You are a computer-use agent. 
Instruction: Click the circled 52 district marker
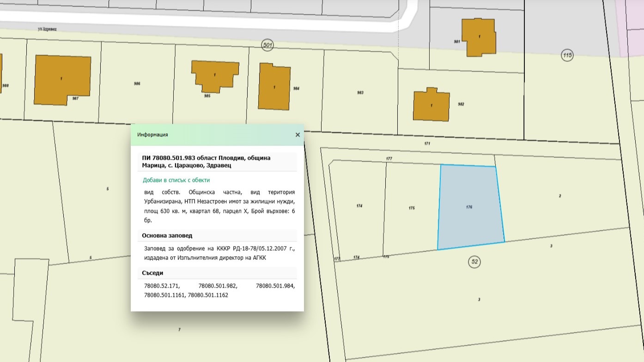point(474,262)
